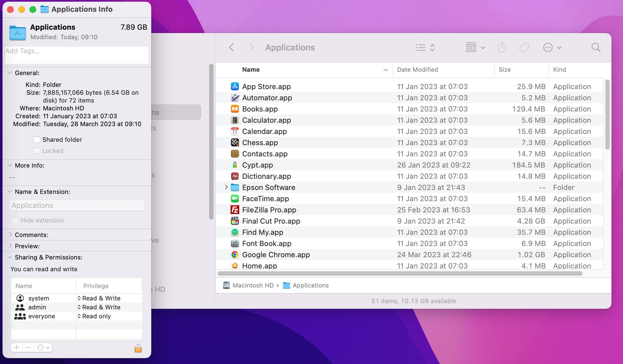Click Macintosh HD in the path bar
The width and height of the screenshot is (623, 364).
(249, 285)
